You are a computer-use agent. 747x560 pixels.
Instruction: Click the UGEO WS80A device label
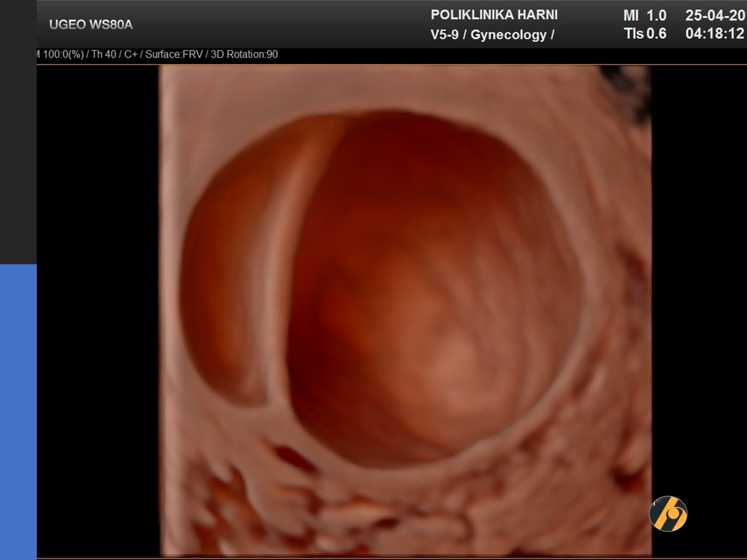tap(91, 24)
